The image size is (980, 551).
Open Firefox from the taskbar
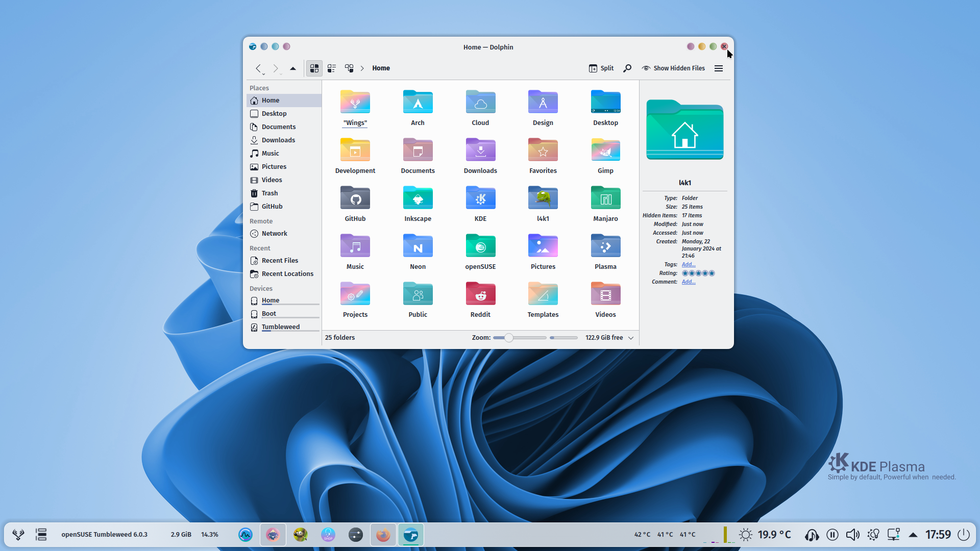click(x=383, y=535)
